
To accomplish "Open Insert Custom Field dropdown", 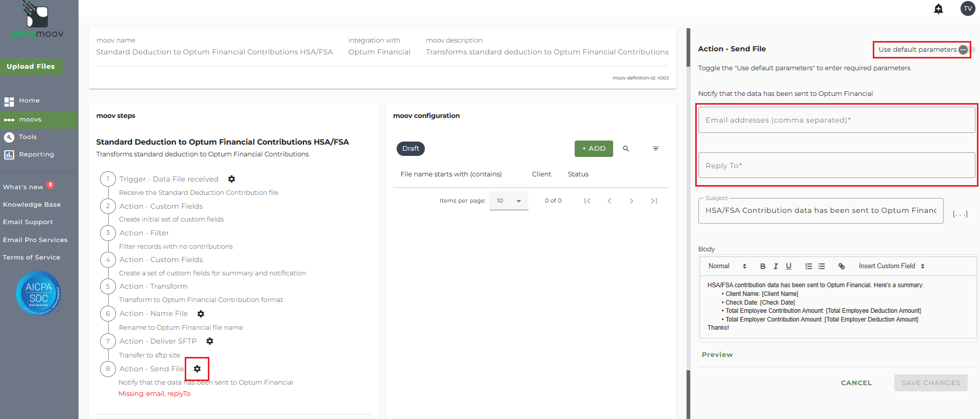I will [891, 266].
